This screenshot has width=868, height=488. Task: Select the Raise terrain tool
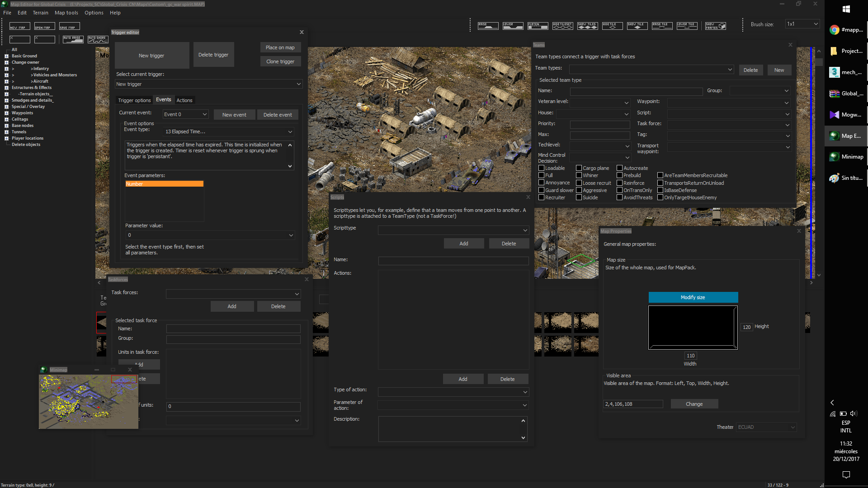tap(488, 26)
